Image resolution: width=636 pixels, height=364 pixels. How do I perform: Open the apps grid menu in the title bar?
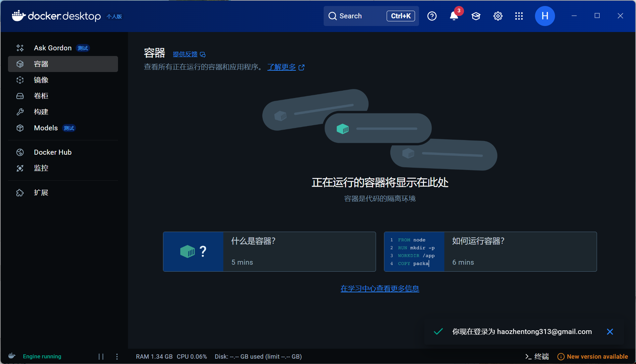(519, 16)
